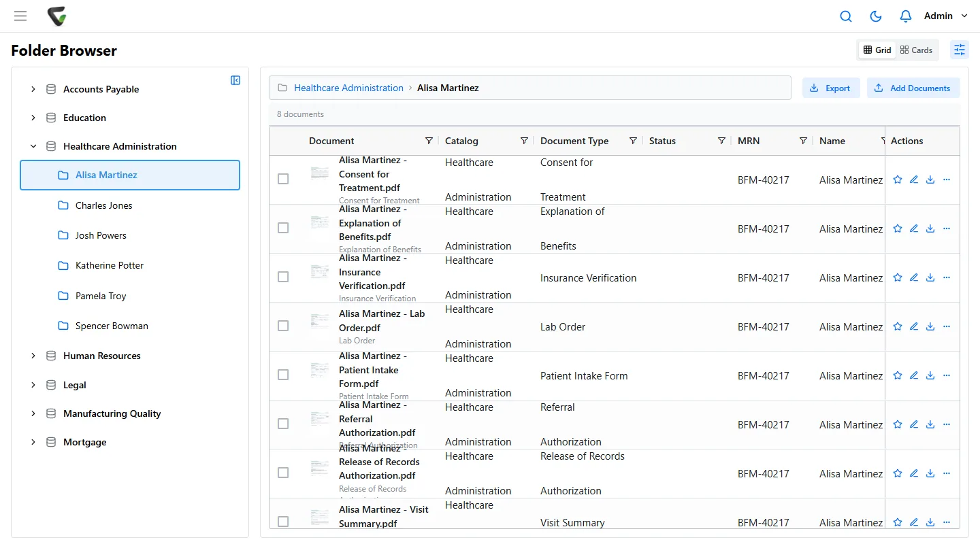Click the Export button
The height and width of the screenshot is (544, 980).
click(831, 88)
